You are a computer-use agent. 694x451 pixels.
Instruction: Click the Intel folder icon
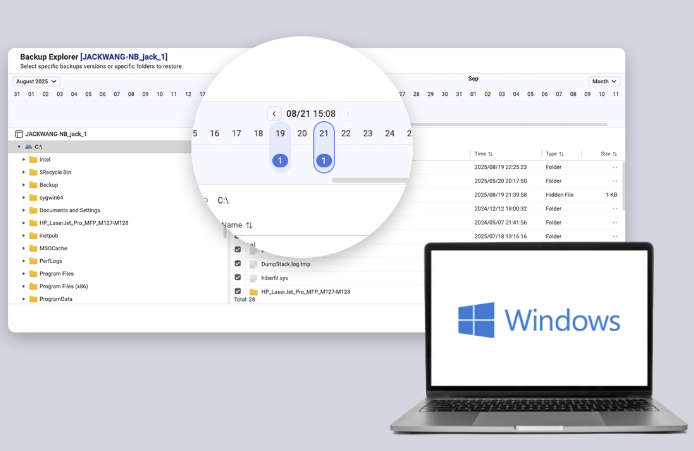[33, 159]
